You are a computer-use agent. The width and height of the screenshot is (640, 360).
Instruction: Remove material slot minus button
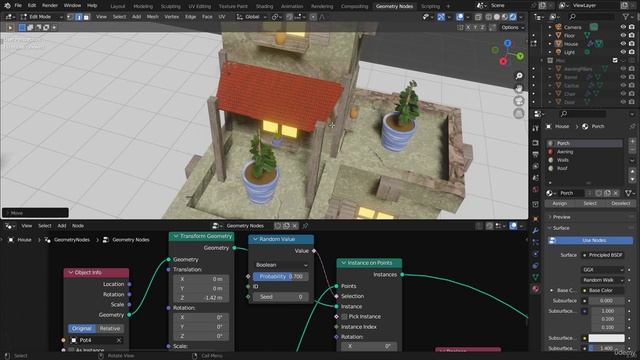(x=632, y=150)
